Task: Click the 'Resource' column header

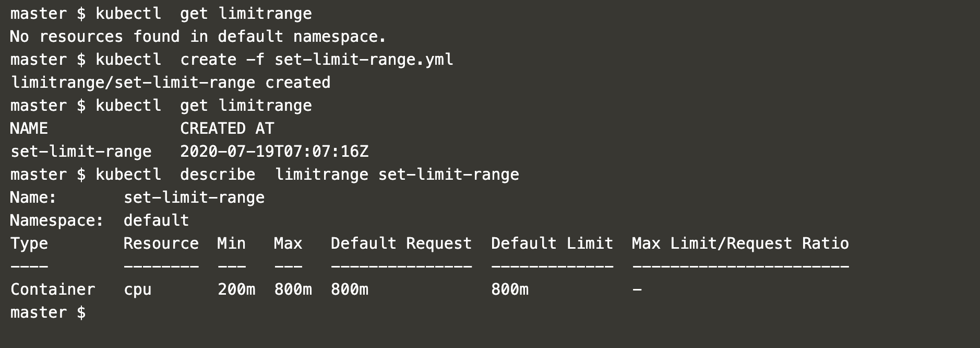Action: pos(161,243)
